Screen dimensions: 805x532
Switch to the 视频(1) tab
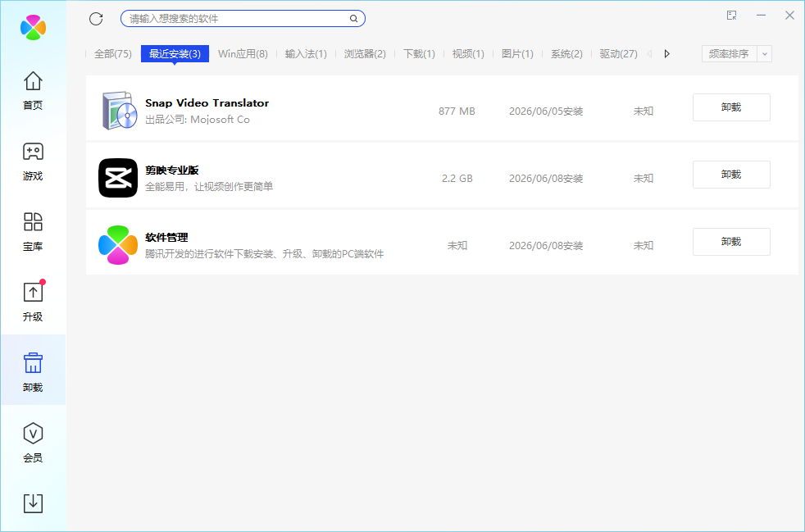point(468,53)
